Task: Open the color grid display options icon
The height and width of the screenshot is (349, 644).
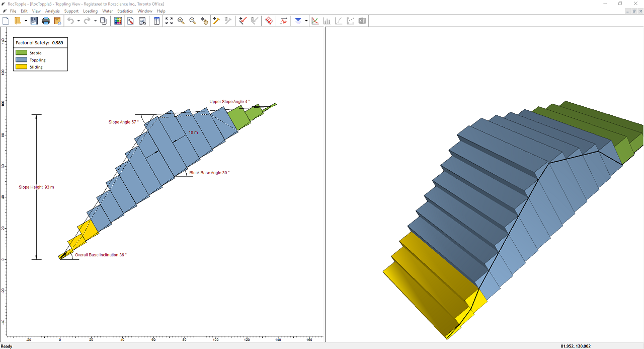Action: point(118,21)
